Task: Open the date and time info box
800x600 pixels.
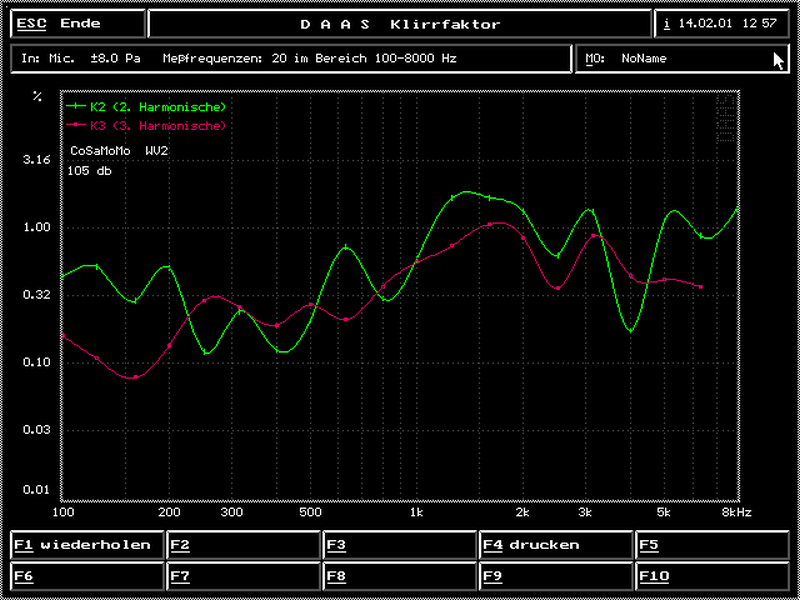Action: tap(722, 24)
